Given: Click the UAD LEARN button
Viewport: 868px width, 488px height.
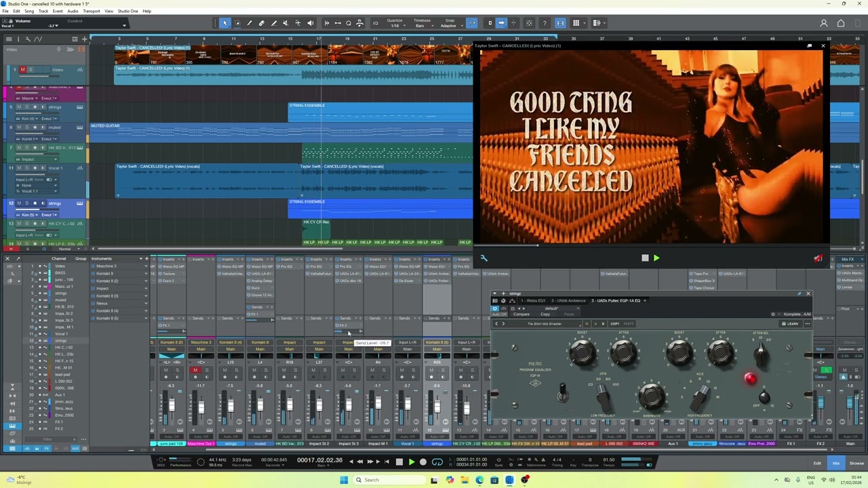Looking at the screenshot, I should click(790, 323).
